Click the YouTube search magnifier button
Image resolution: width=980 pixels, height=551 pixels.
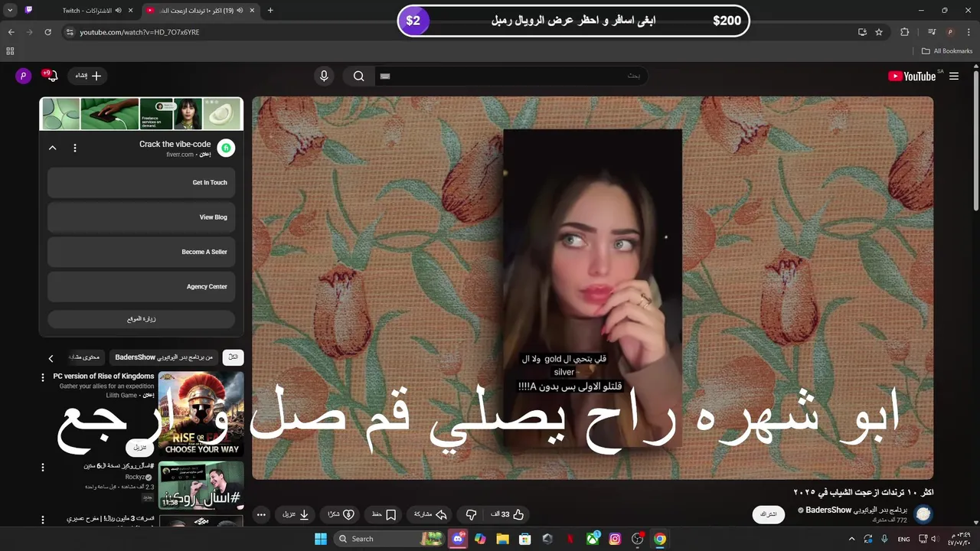[x=358, y=76]
